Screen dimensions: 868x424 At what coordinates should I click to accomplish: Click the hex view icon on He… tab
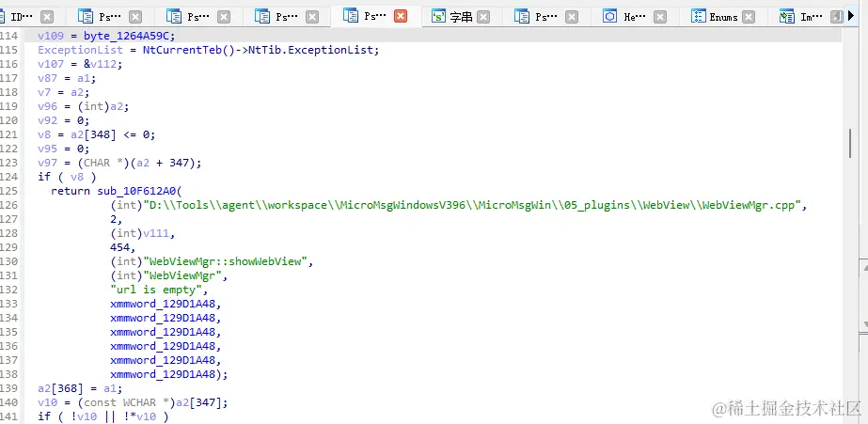pyautogui.click(x=609, y=16)
